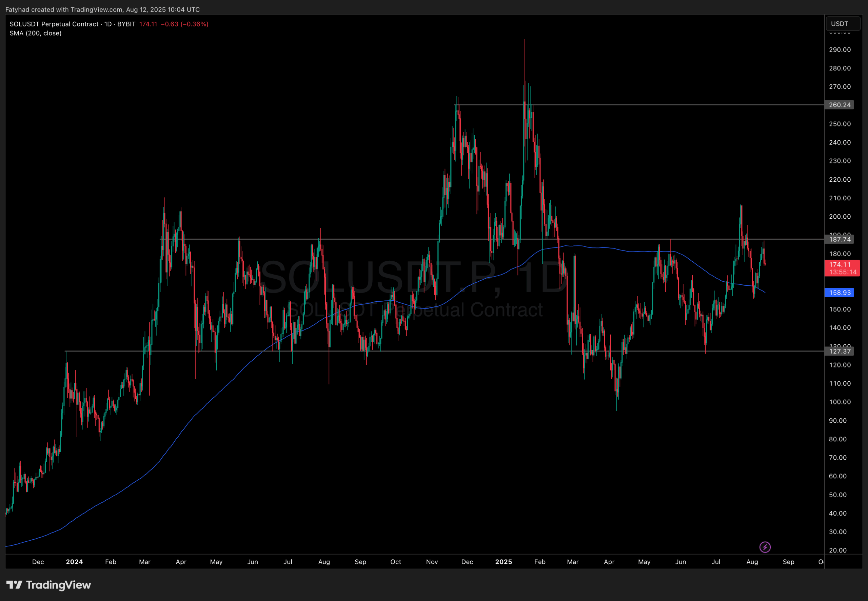
Task: Click the 2025 label on time axis
Action: [504, 562]
